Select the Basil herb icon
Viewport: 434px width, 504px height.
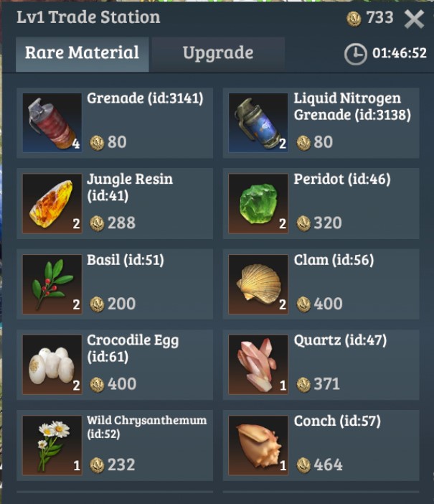click(52, 284)
